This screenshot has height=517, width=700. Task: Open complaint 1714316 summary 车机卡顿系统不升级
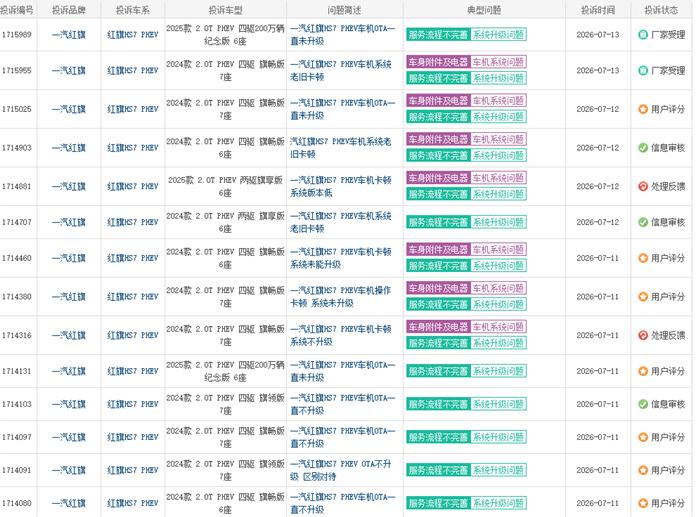click(341, 335)
